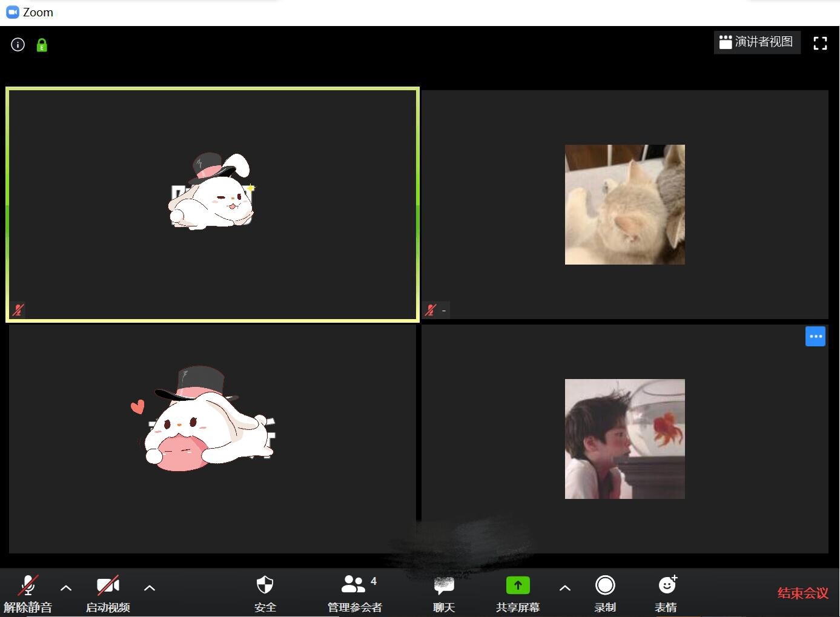Enter full screen mode

pos(820,43)
